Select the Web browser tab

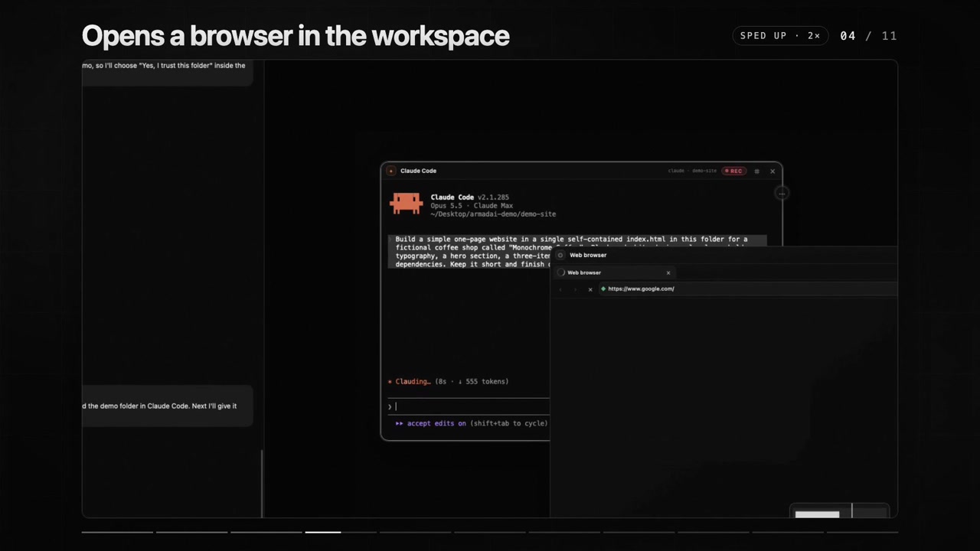(615, 272)
